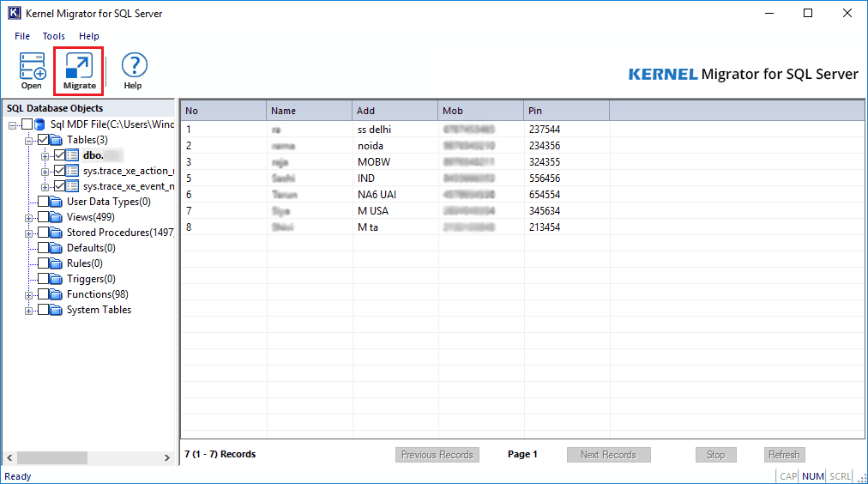Expand the sys.trace_xe_event node

[x=45, y=188]
